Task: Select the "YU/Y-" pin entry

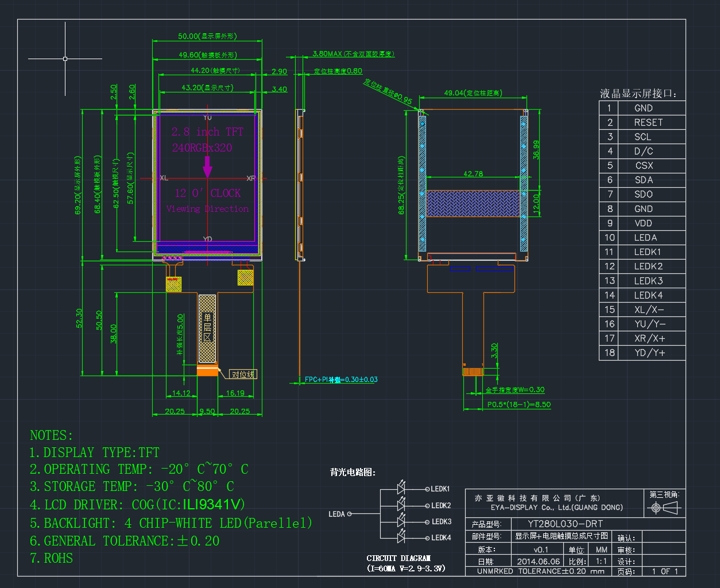Action: click(x=650, y=324)
